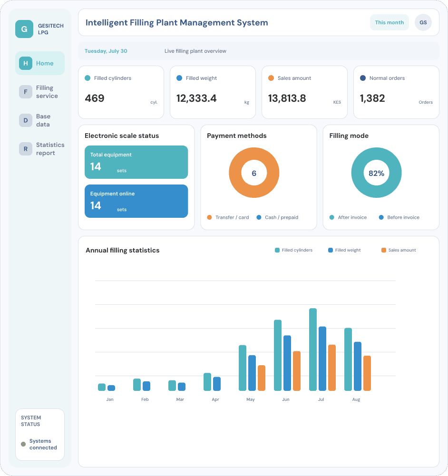Open Filling service menu item
Screen dimensions: 448x476
[40, 92]
